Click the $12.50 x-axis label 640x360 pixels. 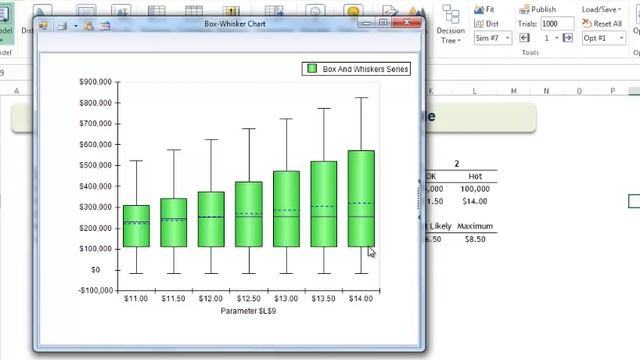(249, 299)
